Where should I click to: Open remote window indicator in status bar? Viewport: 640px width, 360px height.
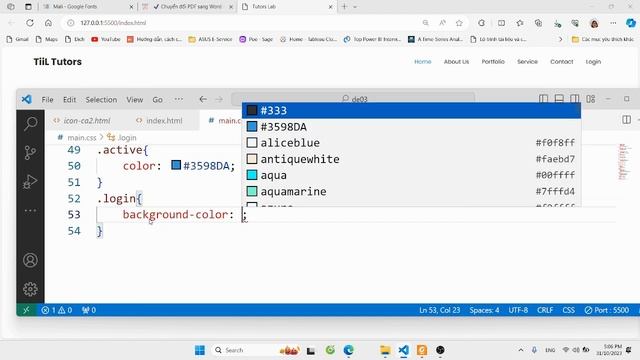click(27, 310)
